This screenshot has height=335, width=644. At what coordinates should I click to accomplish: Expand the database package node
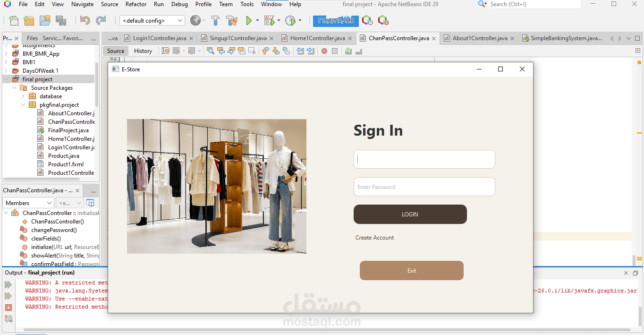[23, 96]
